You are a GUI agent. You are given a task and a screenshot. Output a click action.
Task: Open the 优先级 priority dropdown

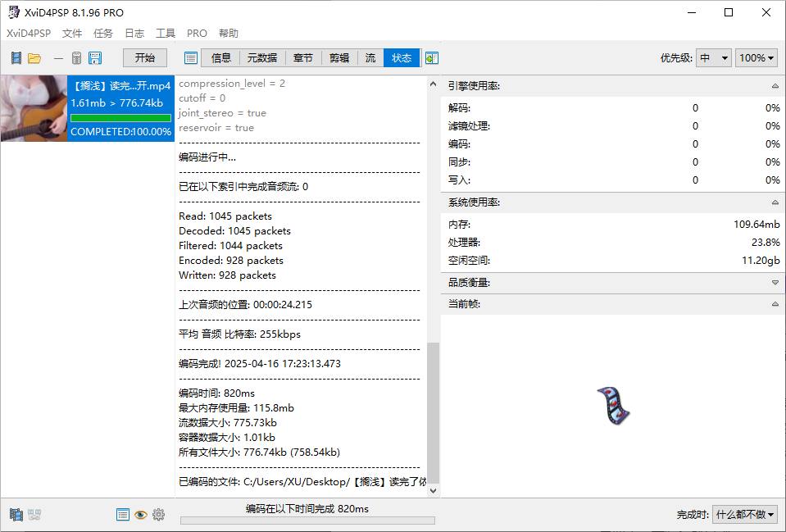coord(712,57)
